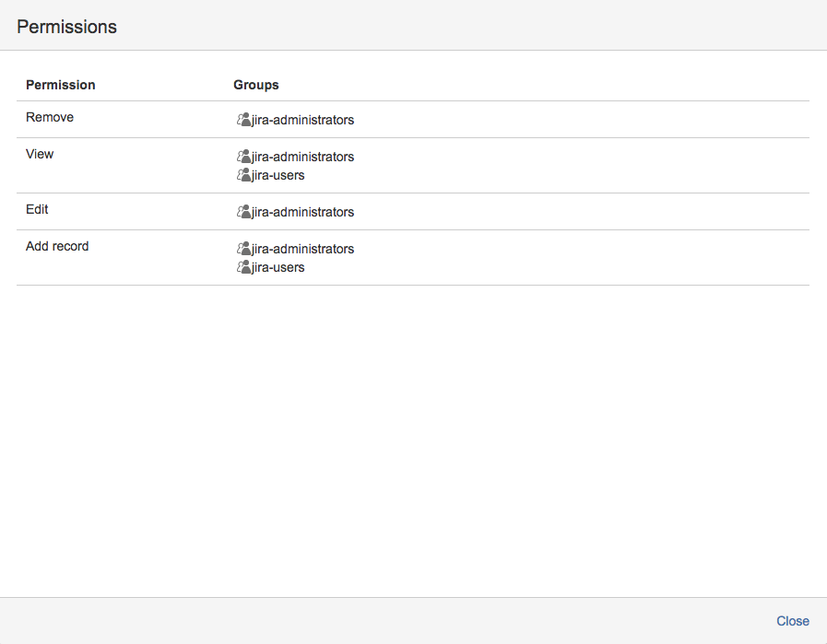
Task: Click the Add record permission label
Action: [x=57, y=246]
